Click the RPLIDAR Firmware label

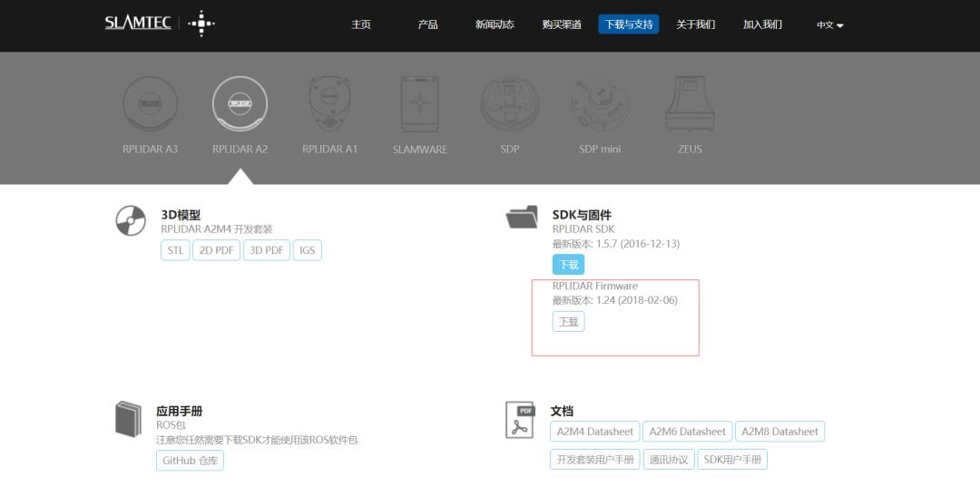coord(595,286)
